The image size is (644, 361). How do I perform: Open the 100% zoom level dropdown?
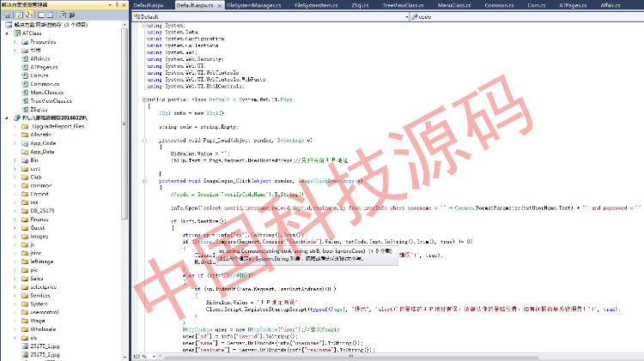154,357
